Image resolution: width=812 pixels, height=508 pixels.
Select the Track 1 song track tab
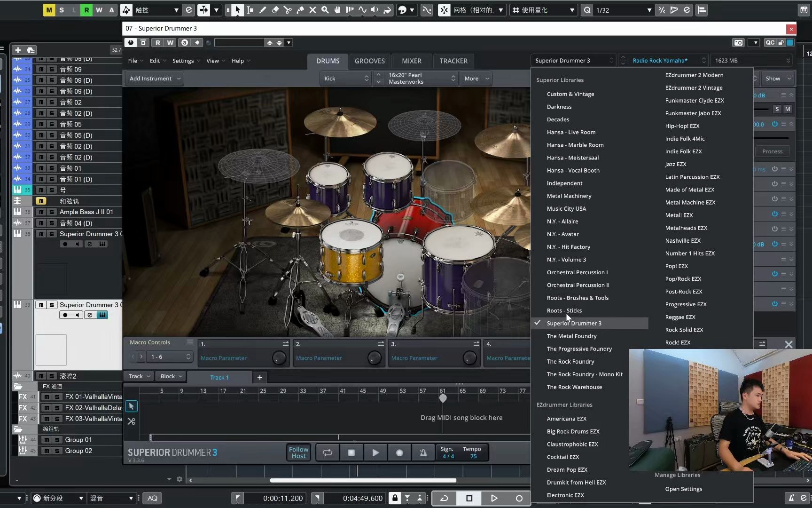point(219,377)
